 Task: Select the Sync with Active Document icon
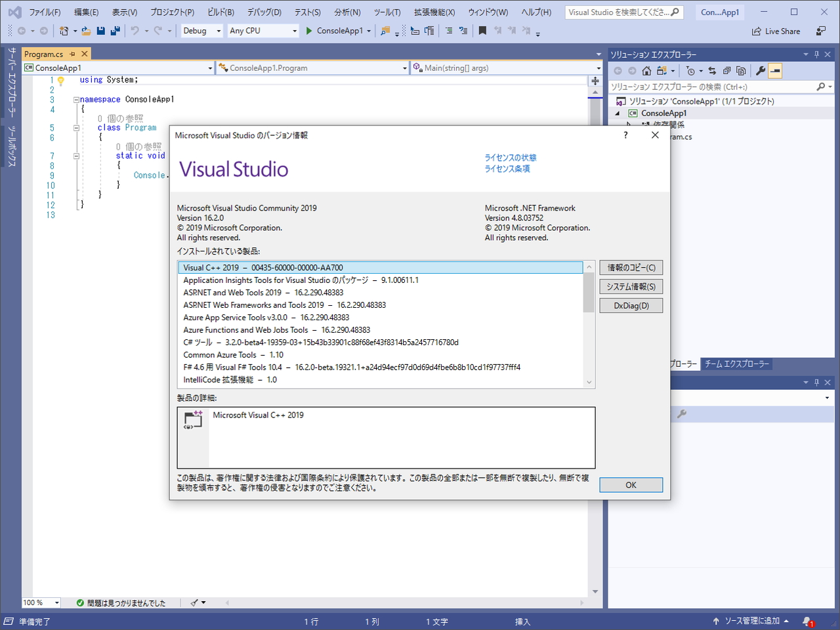click(x=711, y=70)
